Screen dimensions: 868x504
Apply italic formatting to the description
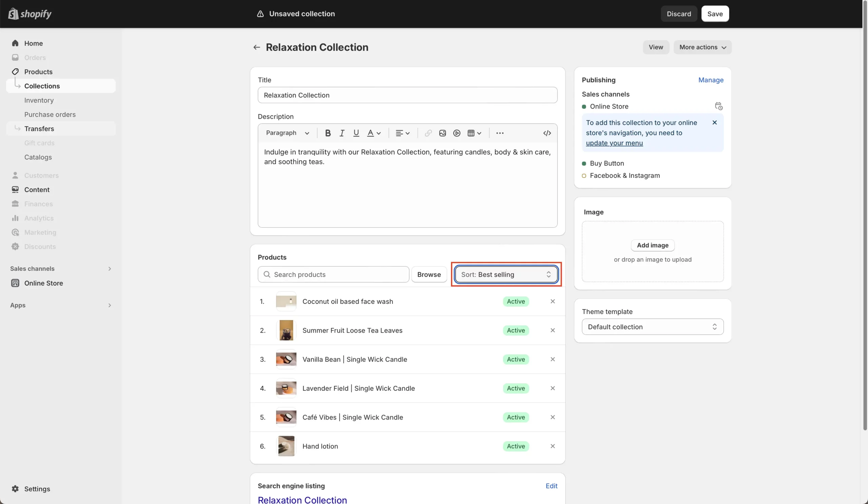[342, 133]
